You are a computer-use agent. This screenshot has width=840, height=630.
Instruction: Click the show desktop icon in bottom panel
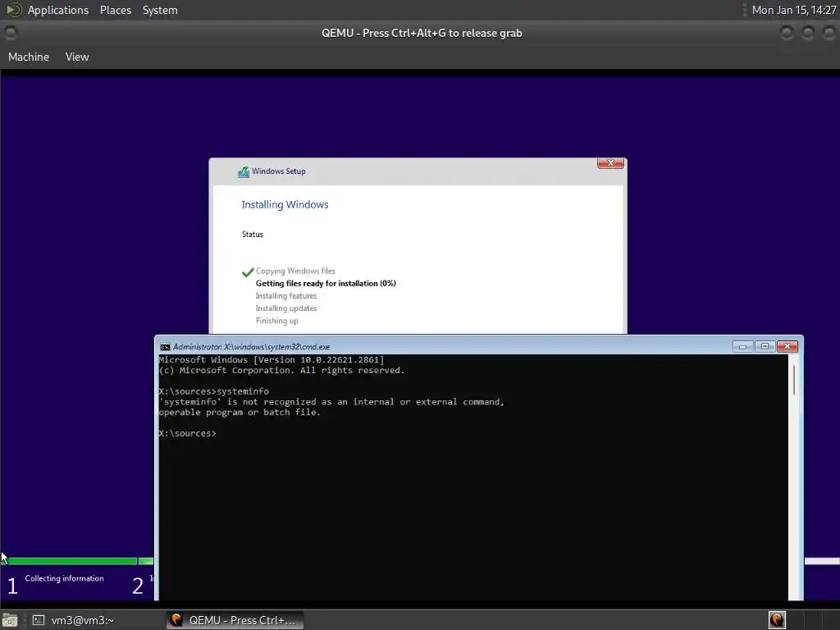click(x=10, y=620)
